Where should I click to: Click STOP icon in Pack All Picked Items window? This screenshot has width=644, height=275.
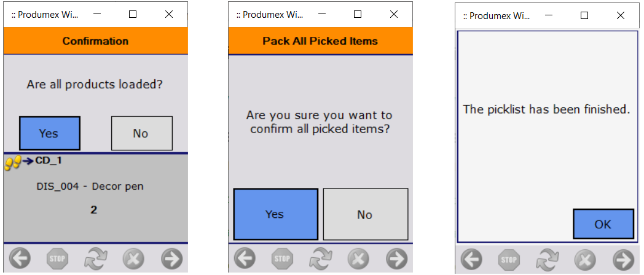[x=283, y=258]
